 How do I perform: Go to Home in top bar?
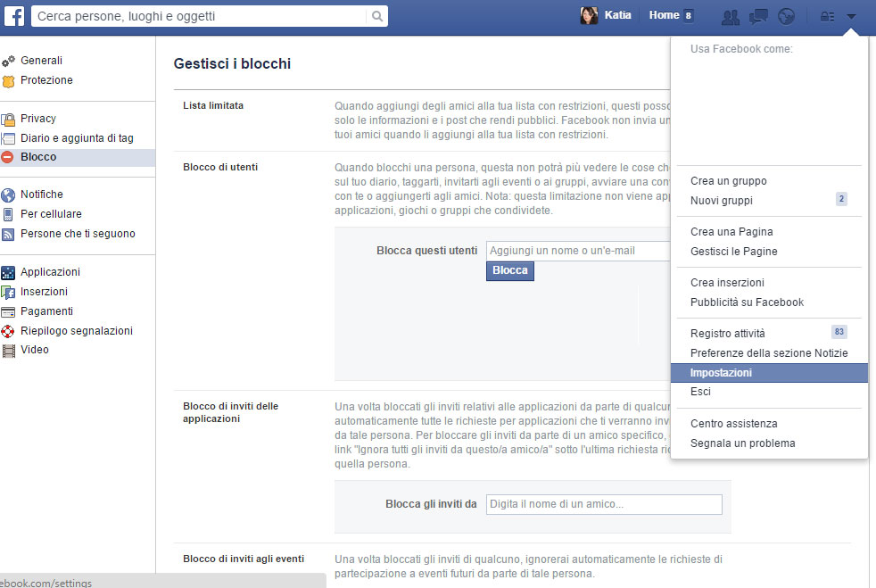[x=664, y=15]
